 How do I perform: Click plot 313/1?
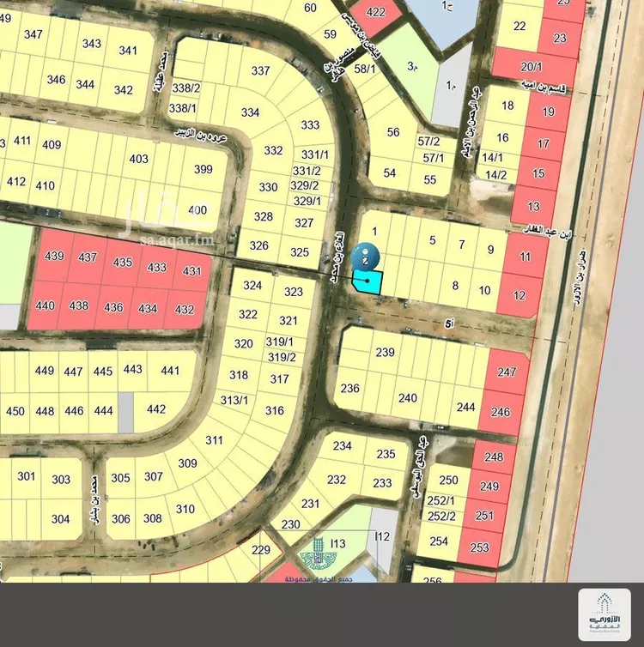tap(234, 400)
